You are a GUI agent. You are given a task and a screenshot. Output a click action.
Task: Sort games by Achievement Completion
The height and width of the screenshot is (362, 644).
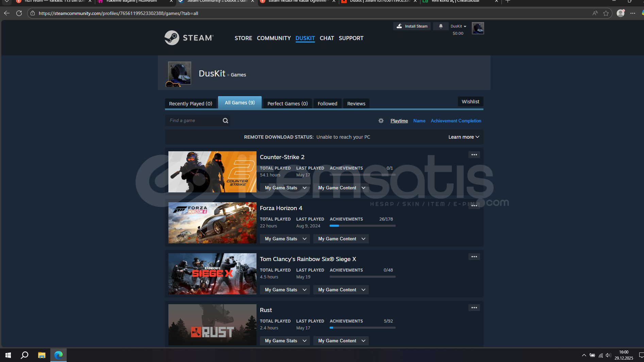click(456, 121)
